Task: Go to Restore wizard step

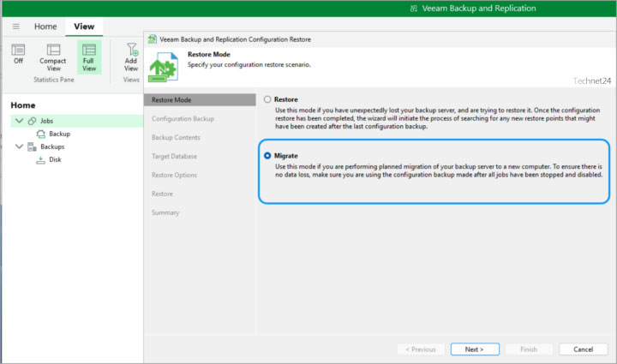Action: [162, 194]
